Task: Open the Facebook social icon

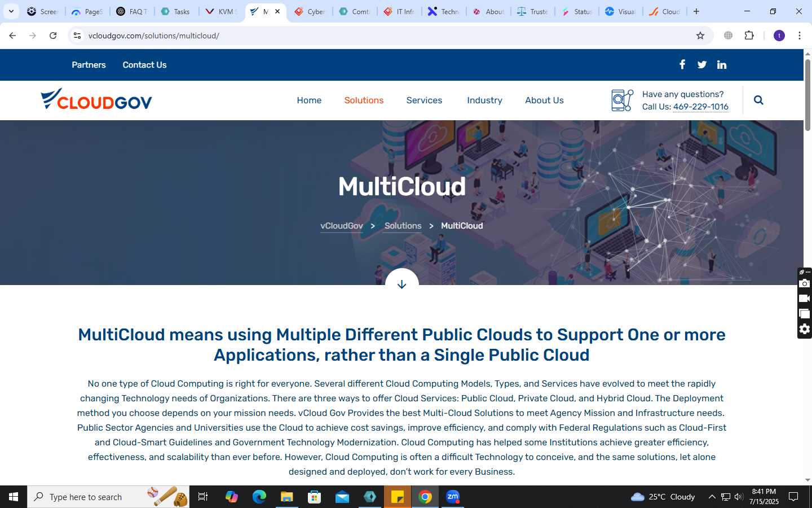Action: pyautogui.click(x=682, y=64)
